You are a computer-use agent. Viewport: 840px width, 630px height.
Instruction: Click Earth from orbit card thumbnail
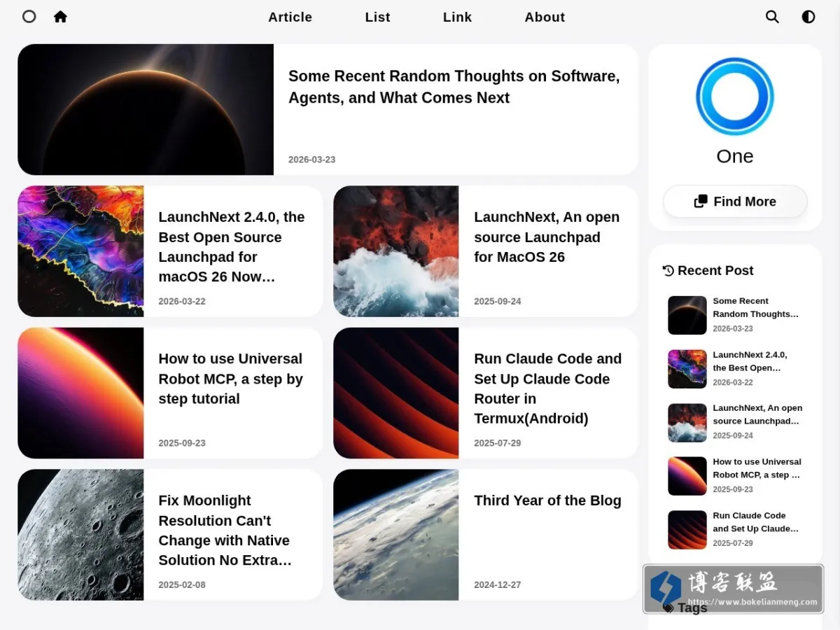[396, 535]
